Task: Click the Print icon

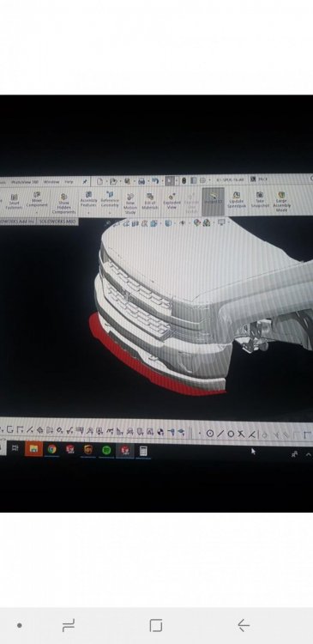Action: pos(141,181)
